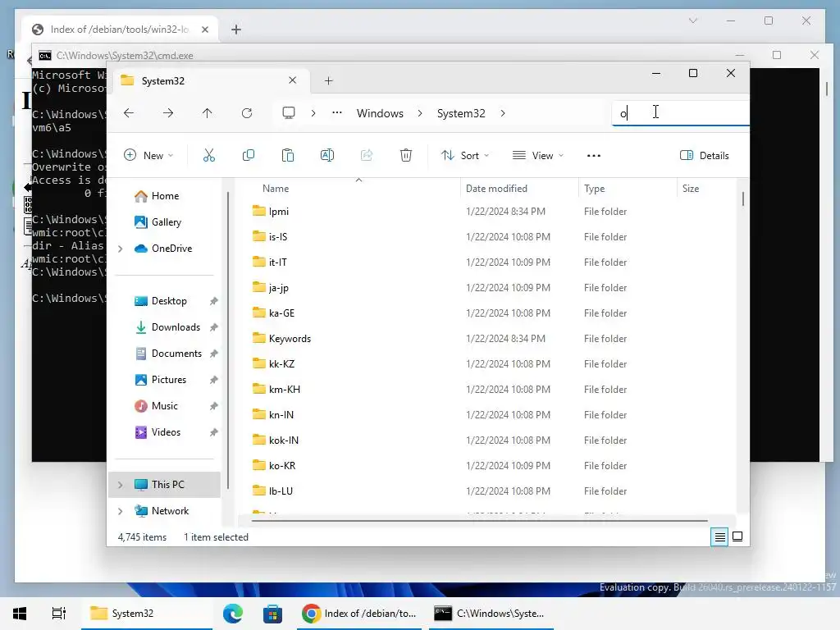Expand the OneDrive tree node

pyautogui.click(x=121, y=249)
